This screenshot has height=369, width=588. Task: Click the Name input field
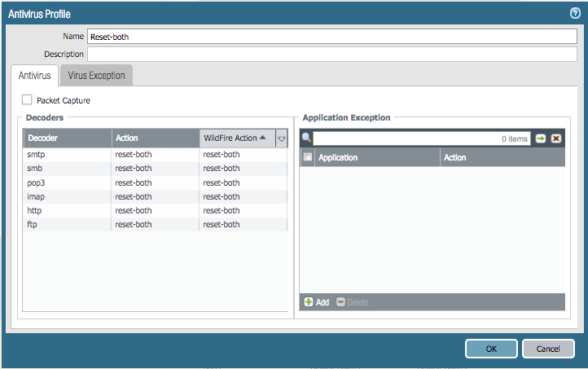(331, 37)
